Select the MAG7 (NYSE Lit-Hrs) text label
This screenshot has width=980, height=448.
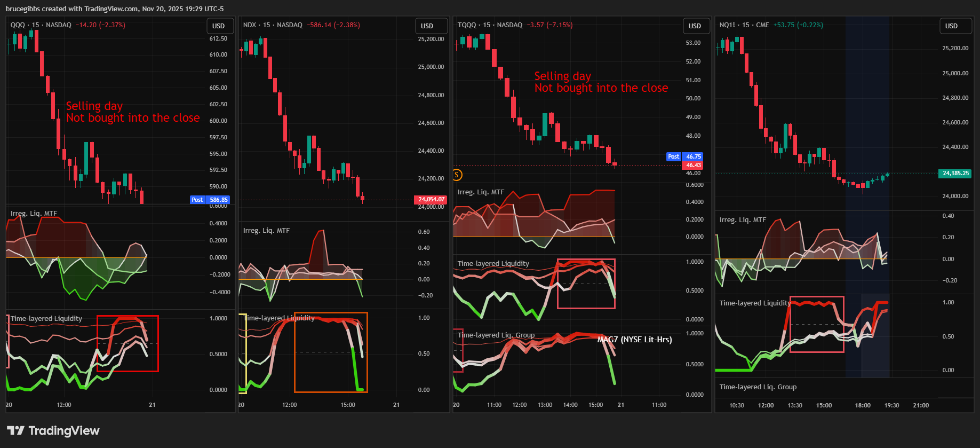[634, 340]
